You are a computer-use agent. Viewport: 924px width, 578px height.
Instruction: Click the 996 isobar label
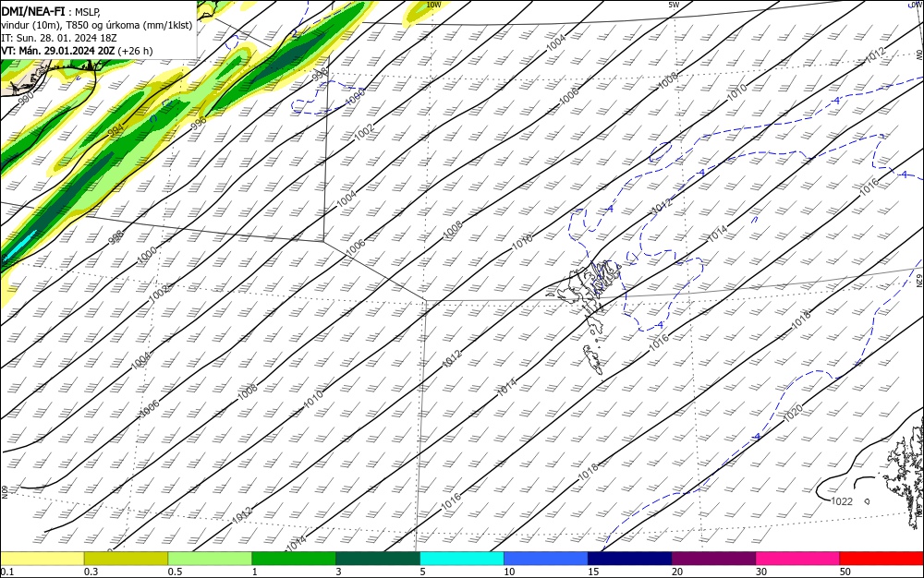(199, 122)
